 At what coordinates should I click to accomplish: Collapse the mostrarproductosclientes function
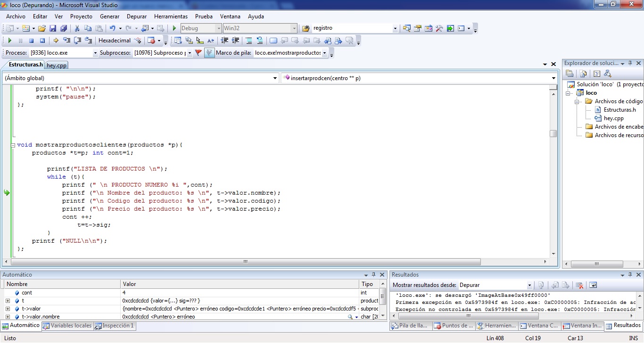pos(13,145)
